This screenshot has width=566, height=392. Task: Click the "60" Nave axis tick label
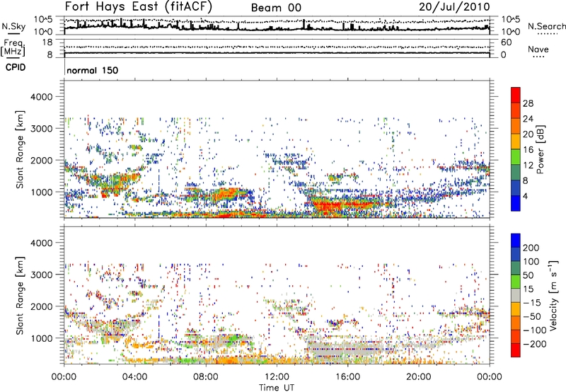click(506, 42)
